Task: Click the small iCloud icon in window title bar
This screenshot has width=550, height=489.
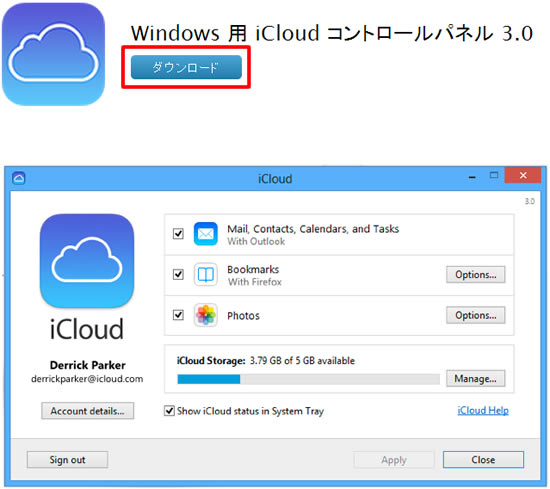Action: coord(19,178)
